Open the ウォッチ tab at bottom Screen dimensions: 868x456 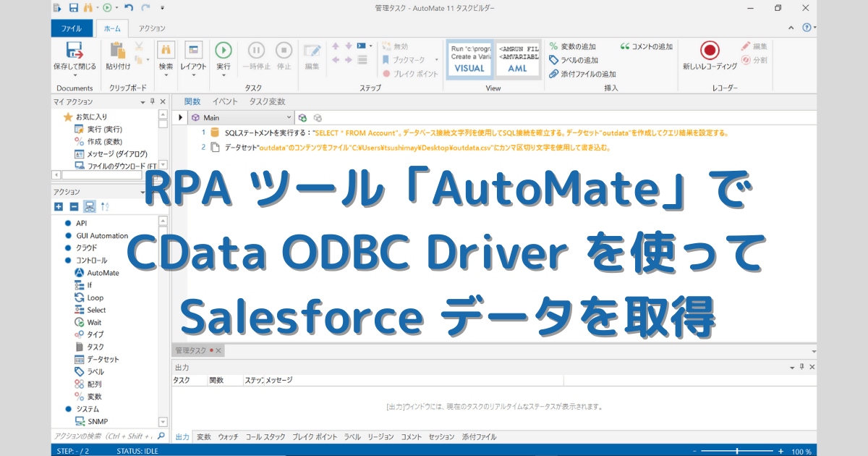[x=229, y=437]
